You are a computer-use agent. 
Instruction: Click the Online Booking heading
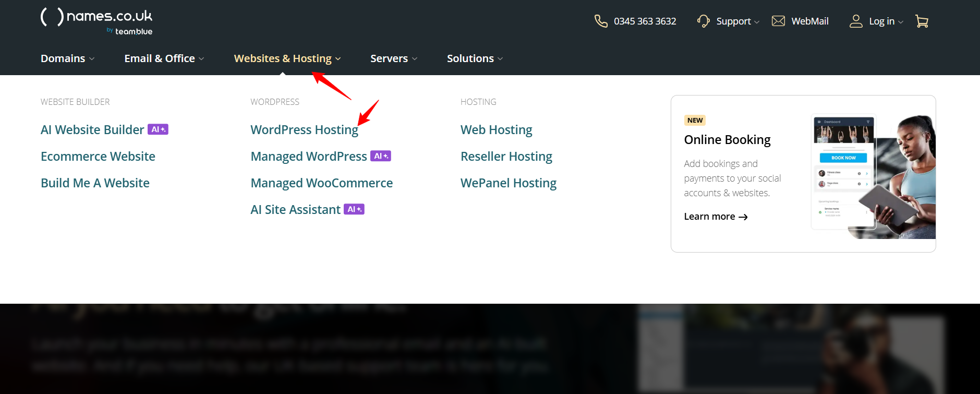point(727,140)
